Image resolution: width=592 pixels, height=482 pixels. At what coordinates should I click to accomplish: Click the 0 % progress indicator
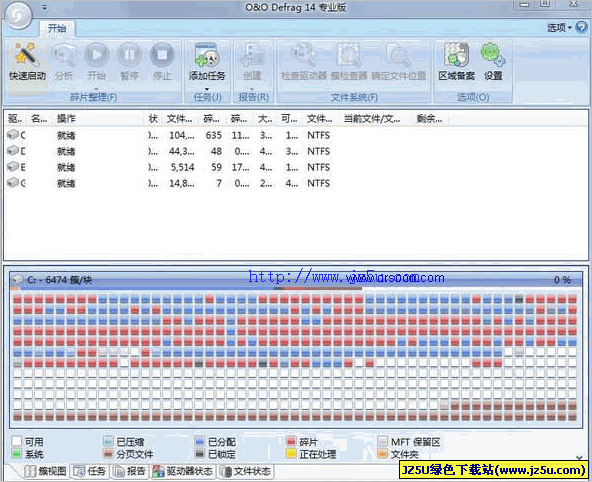[562, 280]
